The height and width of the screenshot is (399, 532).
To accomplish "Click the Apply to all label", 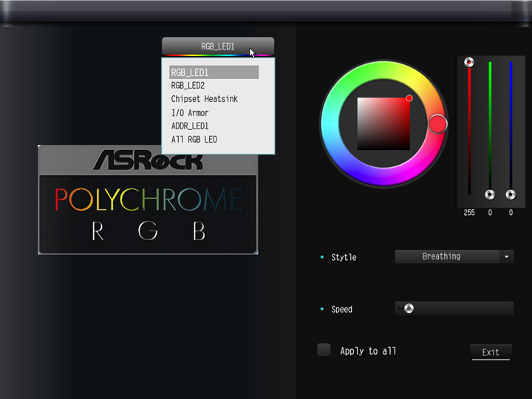I will pos(368,351).
